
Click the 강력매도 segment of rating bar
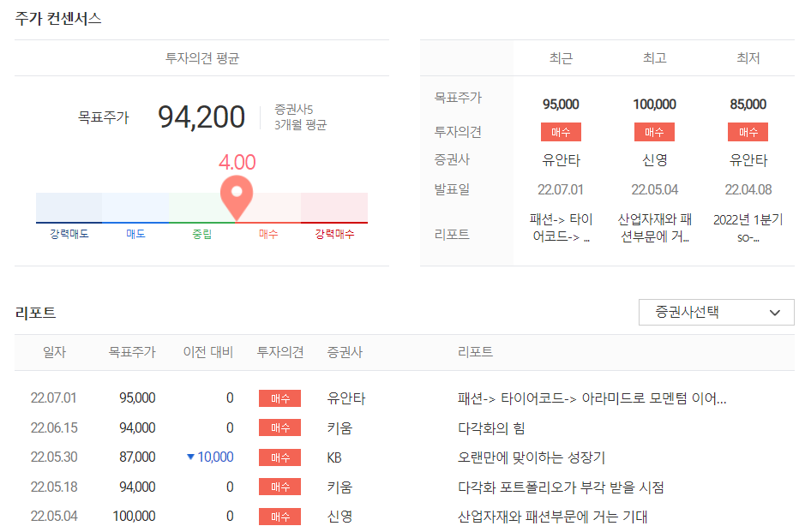[x=69, y=208]
